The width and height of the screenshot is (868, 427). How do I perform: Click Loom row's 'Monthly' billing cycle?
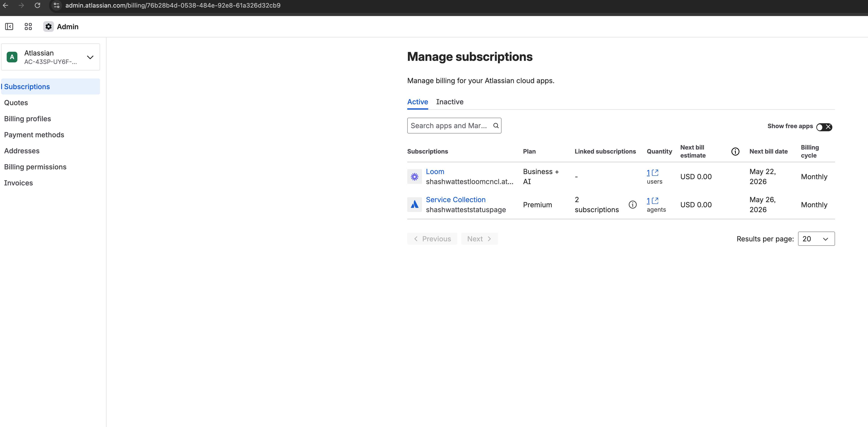(814, 177)
